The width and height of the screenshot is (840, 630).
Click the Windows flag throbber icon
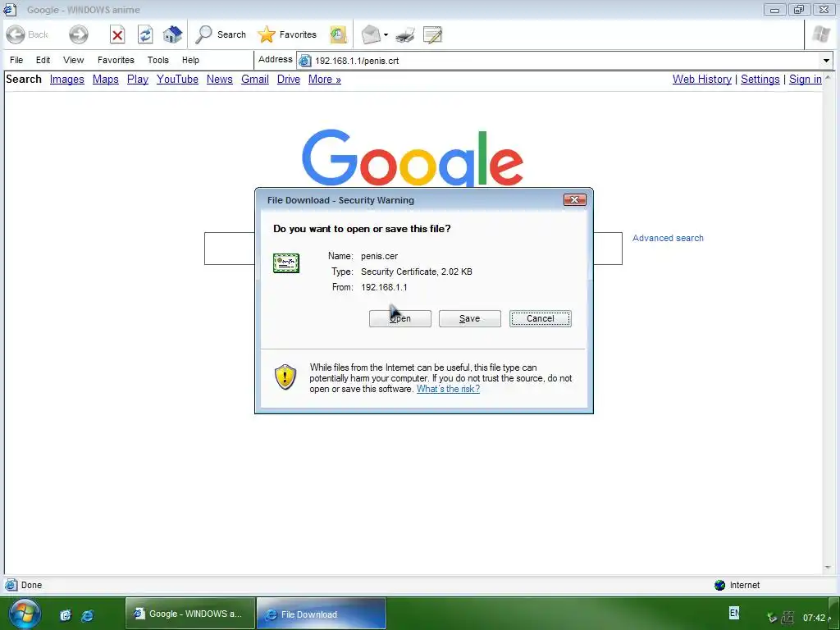(x=820, y=34)
